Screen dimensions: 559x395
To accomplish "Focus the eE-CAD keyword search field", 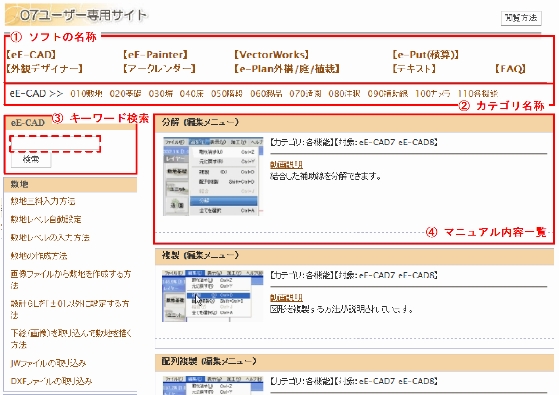I will (x=55, y=144).
